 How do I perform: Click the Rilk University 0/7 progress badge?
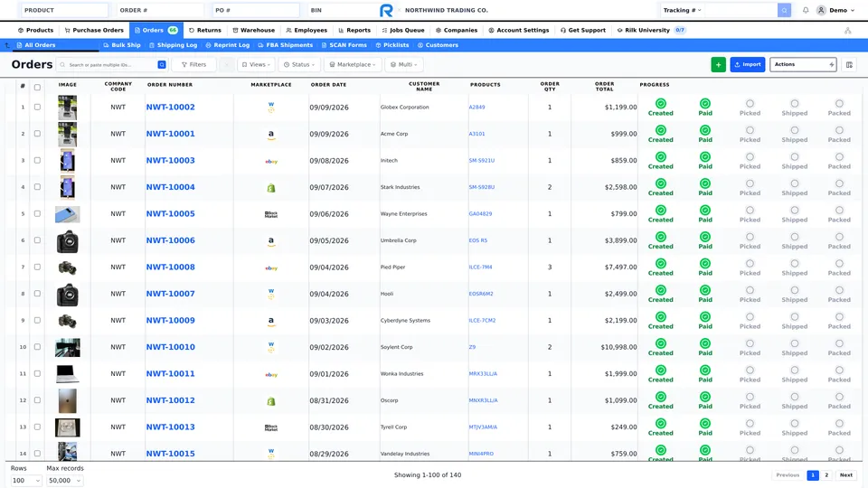tap(680, 31)
